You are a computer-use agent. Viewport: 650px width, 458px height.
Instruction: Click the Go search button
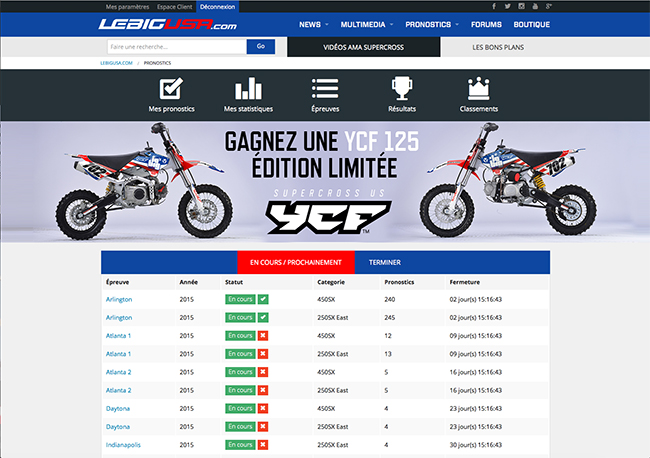point(261,46)
